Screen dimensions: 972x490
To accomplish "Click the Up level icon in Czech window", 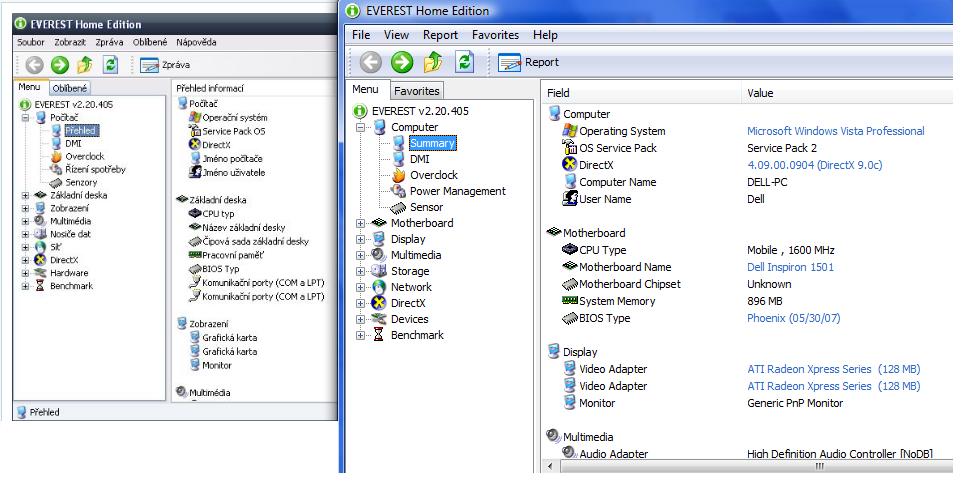I will [x=85, y=65].
